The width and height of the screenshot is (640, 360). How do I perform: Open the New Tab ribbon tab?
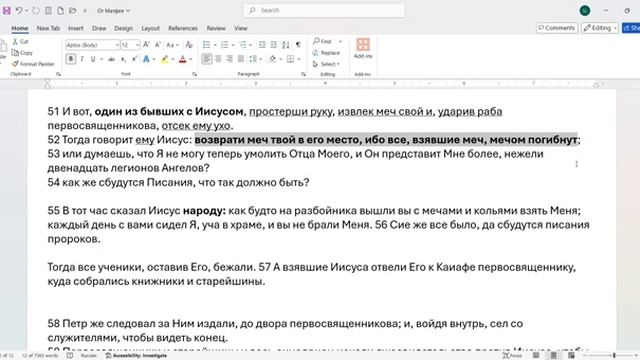click(48, 28)
